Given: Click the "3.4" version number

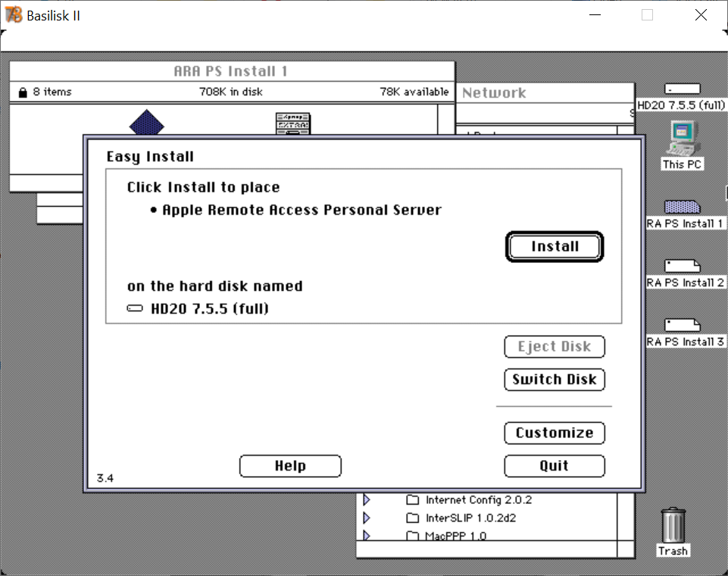Looking at the screenshot, I should click(x=105, y=478).
